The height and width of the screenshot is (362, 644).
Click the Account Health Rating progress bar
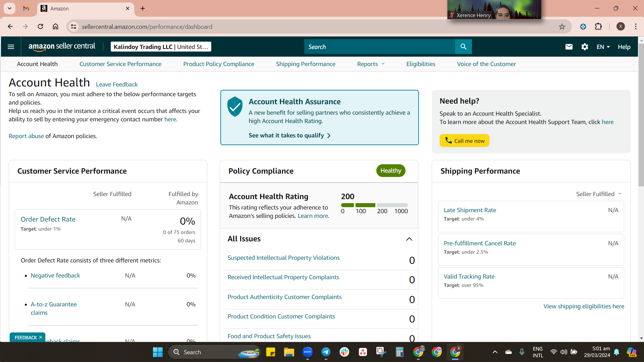coord(374,205)
